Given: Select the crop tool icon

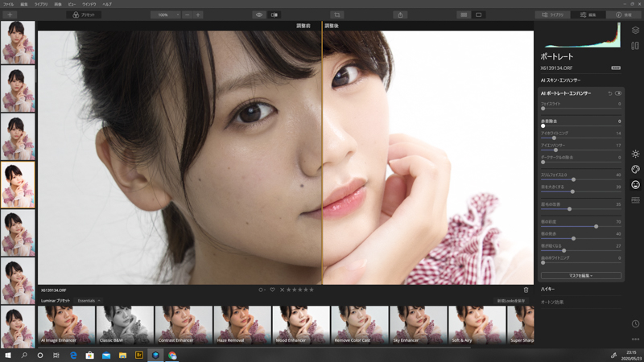Looking at the screenshot, I should [x=336, y=14].
